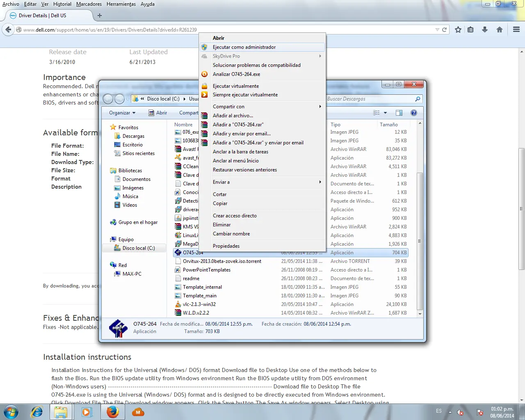Click the speaker icon in the system tray
The height and width of the screenshot is (420, 525).
[460, 411]
